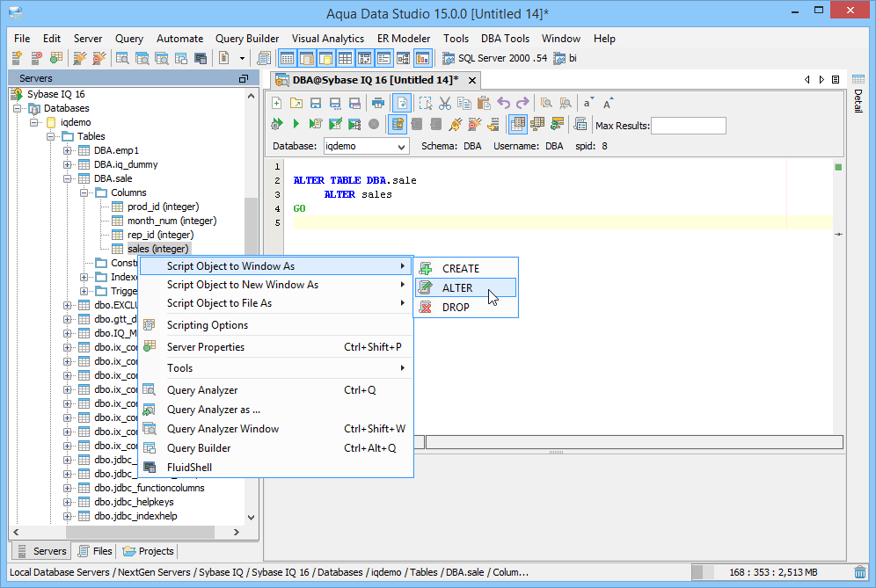Screen dimensions: 876x588
Task: Toggle the chart panel button in the main toolbar
Action: [423, 58]
